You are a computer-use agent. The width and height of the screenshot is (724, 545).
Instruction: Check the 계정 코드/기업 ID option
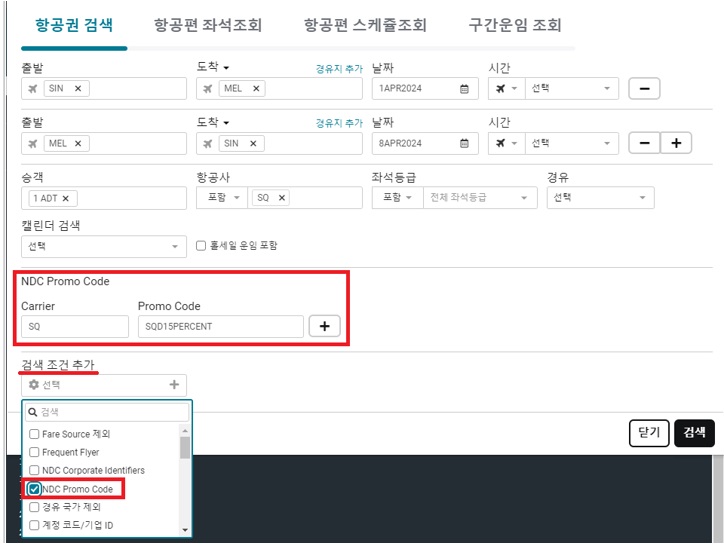(34, 525)
